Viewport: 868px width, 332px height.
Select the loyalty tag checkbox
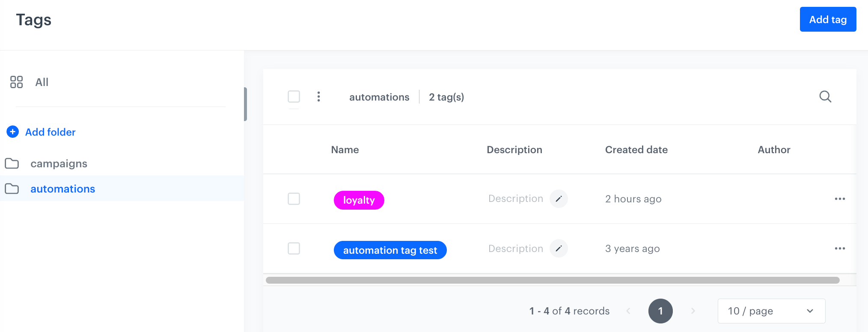(294, 199)
